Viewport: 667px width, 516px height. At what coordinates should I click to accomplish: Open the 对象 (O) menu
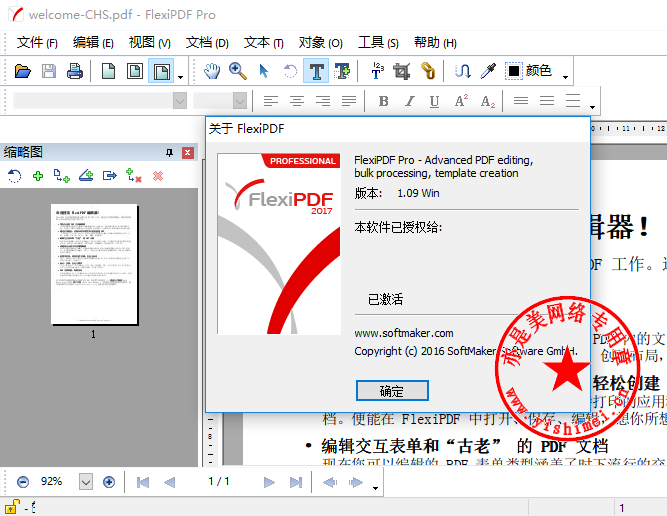coord(320,43)
